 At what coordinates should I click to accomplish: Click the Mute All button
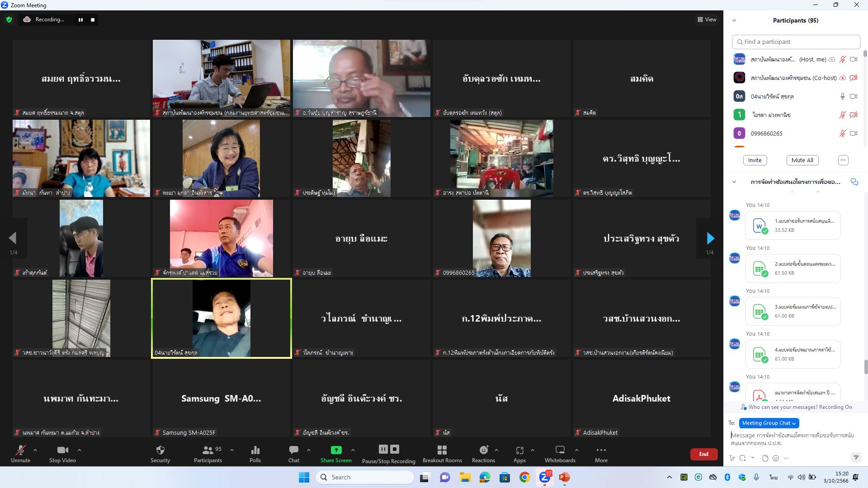pyautogui.click(x=802, y=160)
